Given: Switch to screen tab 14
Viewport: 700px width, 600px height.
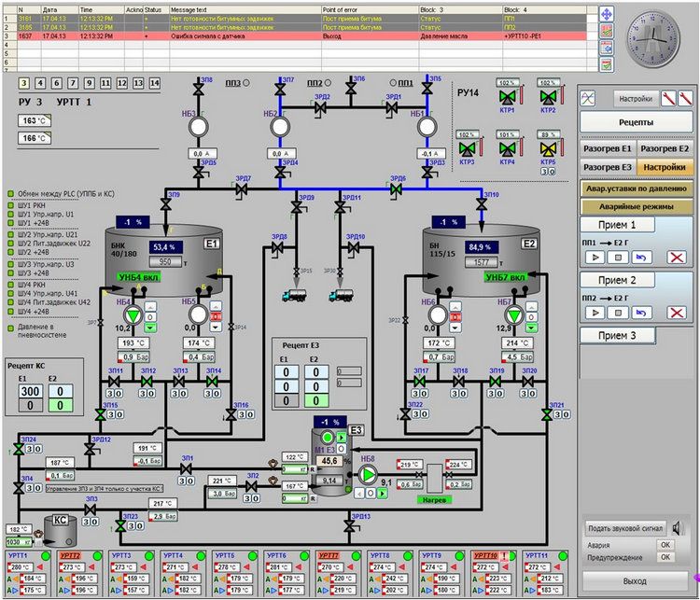Looking at the screenshot, I should [x=154, y=83].
